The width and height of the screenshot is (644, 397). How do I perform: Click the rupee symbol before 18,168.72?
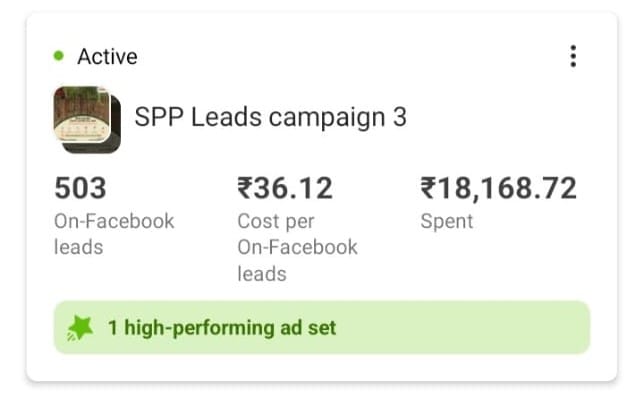428,188
